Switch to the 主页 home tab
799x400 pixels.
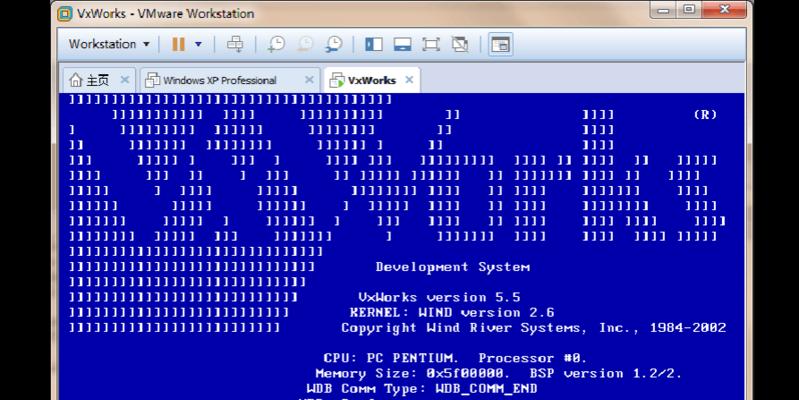click(x=99, y=80)
